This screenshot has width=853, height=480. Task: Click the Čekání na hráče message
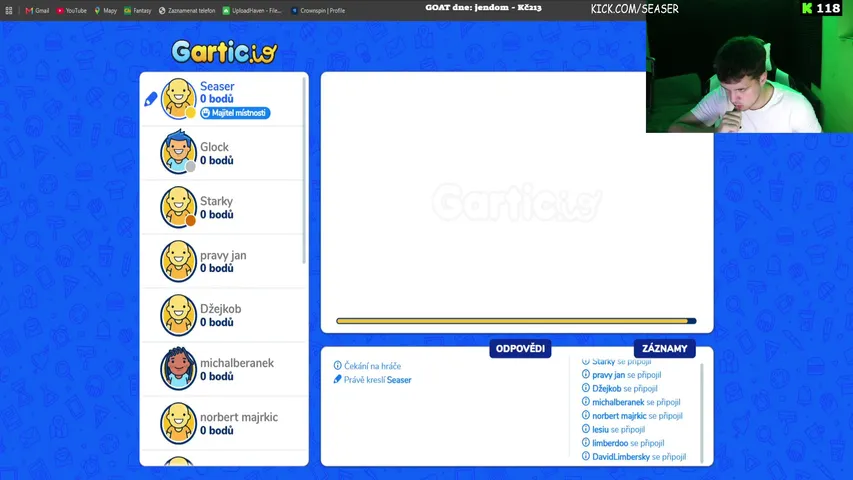click(x=372, y=366)
